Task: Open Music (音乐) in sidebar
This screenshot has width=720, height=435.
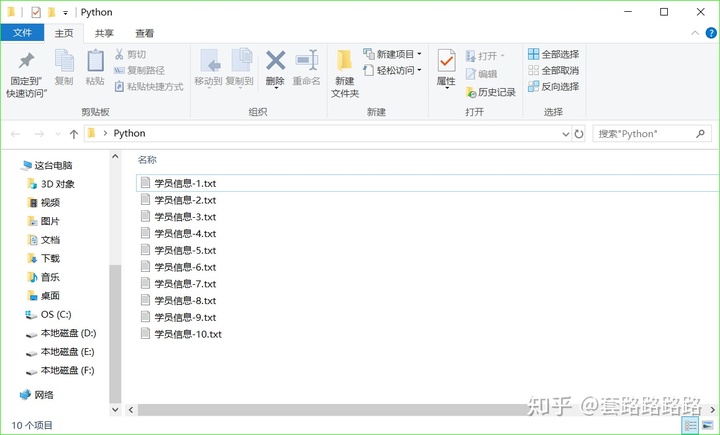Action: click(x=44, y=277)
